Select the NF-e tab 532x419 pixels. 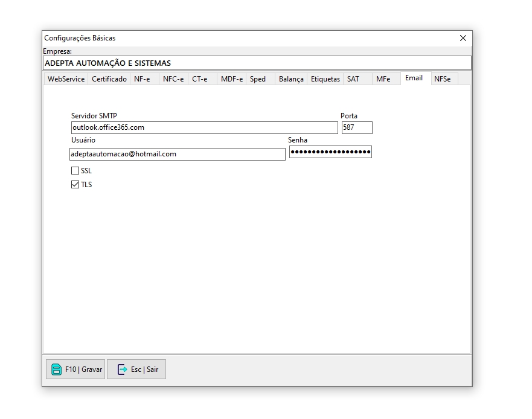pos(143,79)
